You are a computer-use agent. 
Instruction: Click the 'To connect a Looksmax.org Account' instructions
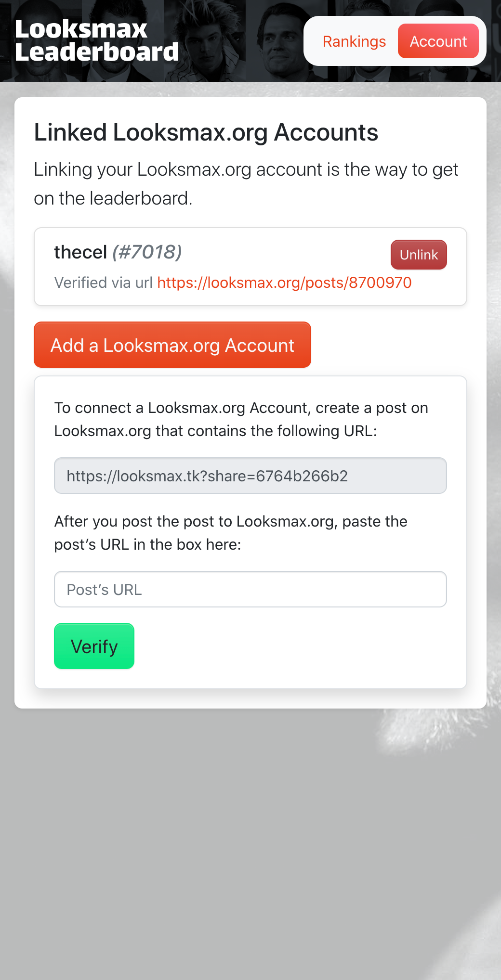(x=241, y=419)
